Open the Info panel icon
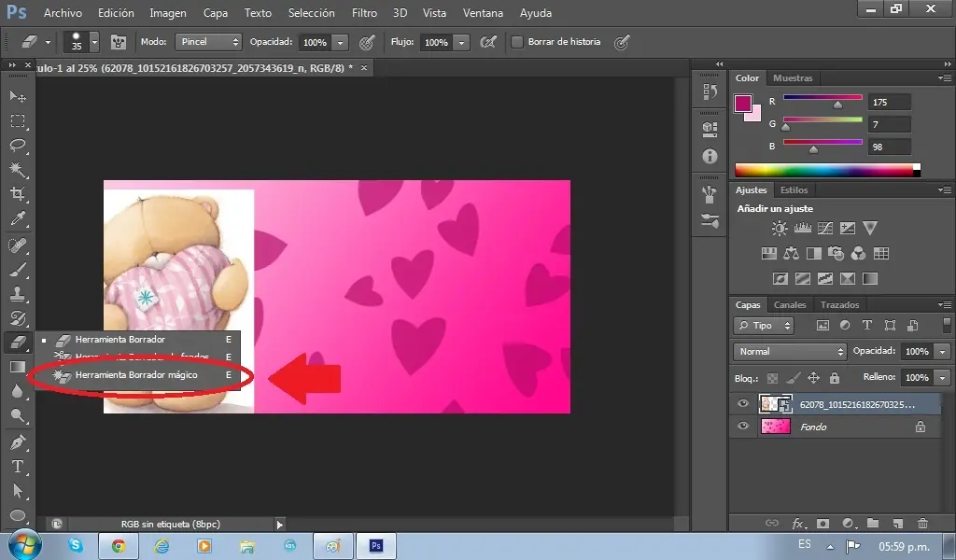This screenshot has width=956, height=560. 710,156
